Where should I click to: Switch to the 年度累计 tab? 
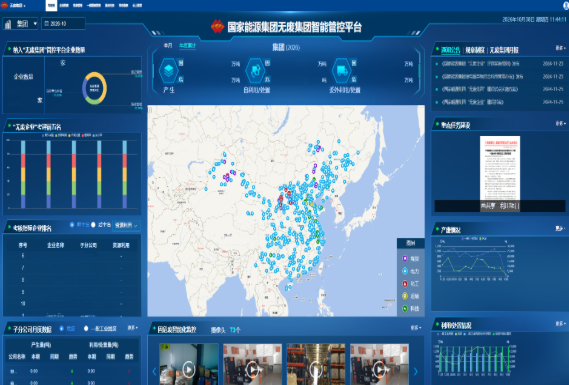[x=187, y=46]
